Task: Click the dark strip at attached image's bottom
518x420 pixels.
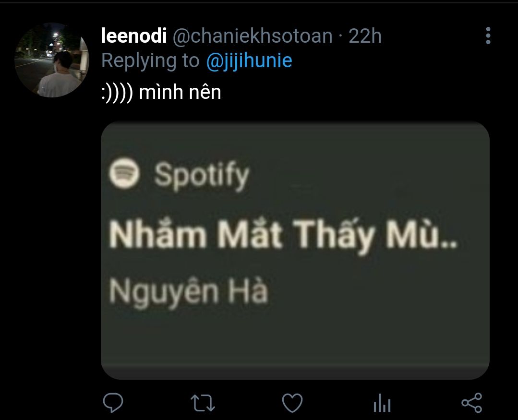Action: coord(295,372)
